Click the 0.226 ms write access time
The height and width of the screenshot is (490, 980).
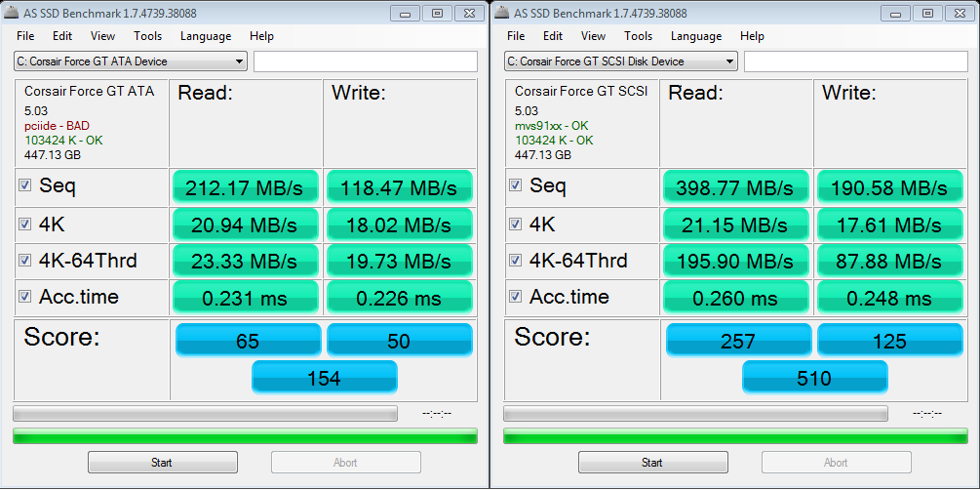pyautogui.click(x=400, y=298)
